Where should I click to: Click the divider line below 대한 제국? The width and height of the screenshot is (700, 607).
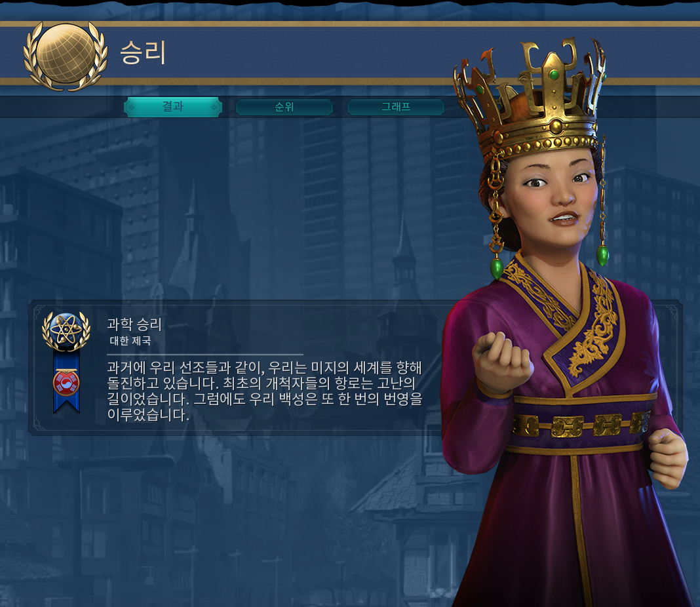(205, 355)
